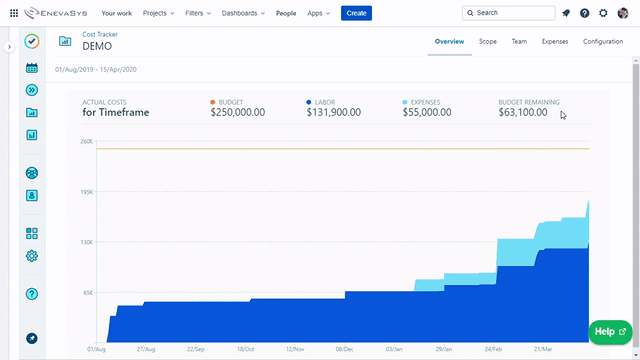This screenshot has width=640, height=360.
Task: Click the date range 01/Aug/2019 - 15/Apr/2020
Action: [x=96, y=69]
